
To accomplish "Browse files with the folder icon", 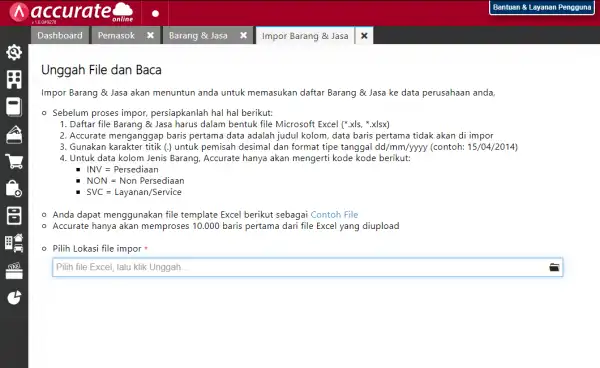I will coord(554,267).
